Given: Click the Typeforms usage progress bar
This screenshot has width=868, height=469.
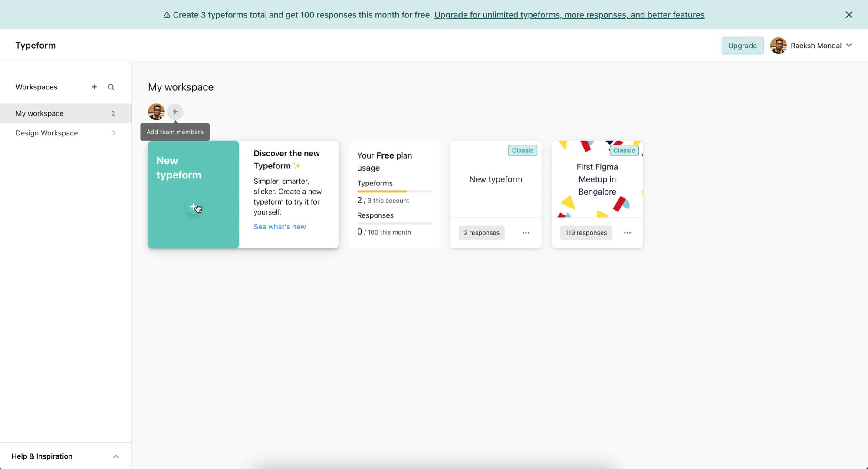Looking at the screenshot, I should click(394, 191).
